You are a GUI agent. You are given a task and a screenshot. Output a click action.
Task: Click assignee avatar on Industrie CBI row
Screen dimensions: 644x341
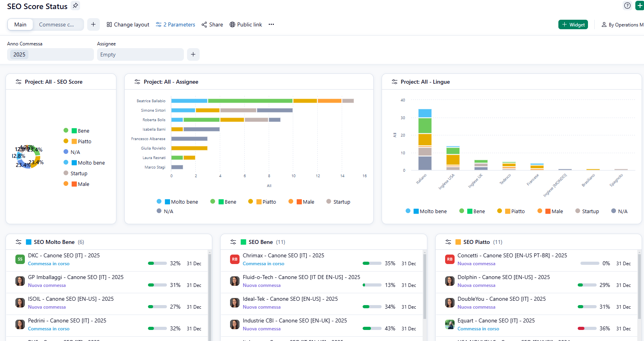pyautogui.click(x=235, y=324)
